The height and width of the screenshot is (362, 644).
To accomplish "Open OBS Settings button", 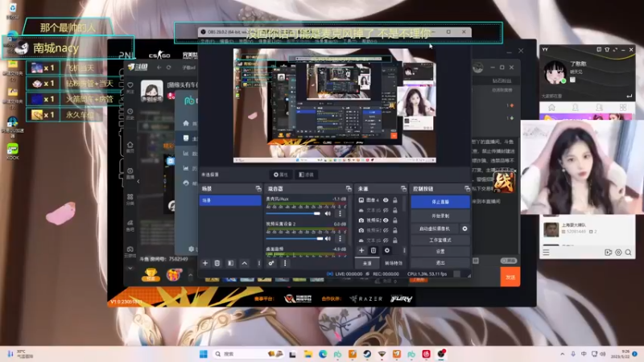I will 440,251.
